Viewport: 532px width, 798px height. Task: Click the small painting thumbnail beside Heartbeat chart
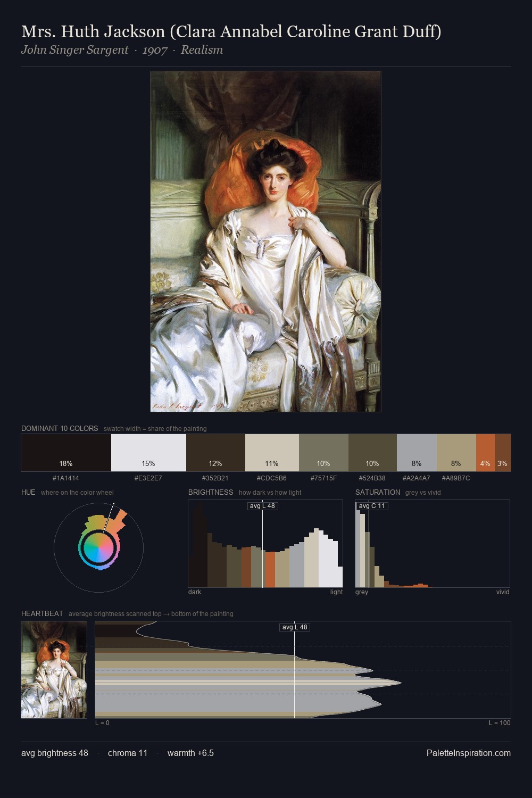[x=54, y=670]
